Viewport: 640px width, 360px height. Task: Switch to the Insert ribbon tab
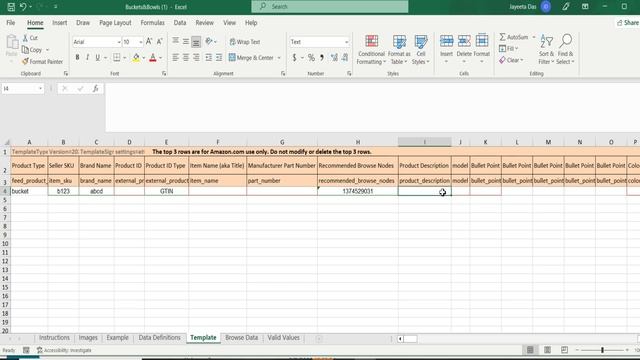60,23
